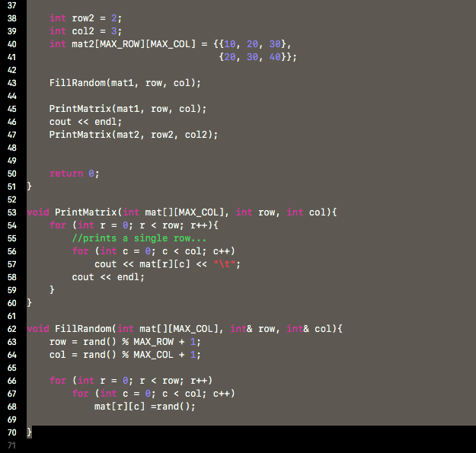Click line number 71 in the gutter
The height and width of the screenshot is (453, 476).
12,445
